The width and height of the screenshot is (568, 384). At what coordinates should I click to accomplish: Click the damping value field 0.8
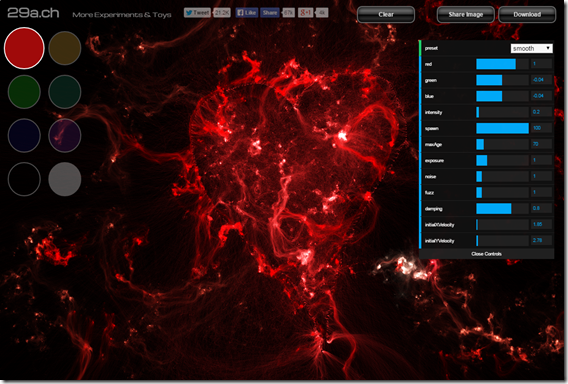coord(542,209)
